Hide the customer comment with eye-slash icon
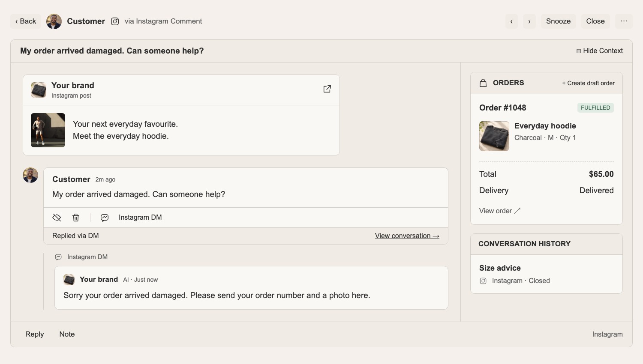The width and height of the screenshot is (643, 364). click(x=57, y=218)
